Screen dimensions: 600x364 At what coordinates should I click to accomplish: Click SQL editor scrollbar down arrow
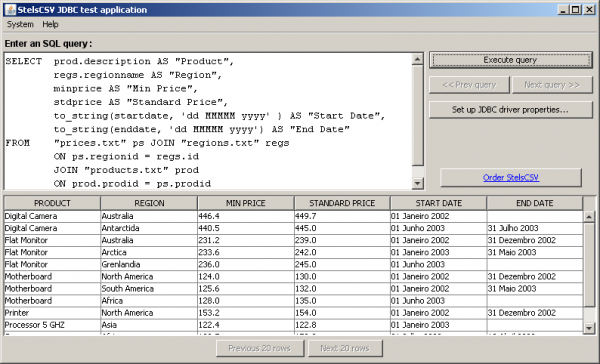coord(417,184)
